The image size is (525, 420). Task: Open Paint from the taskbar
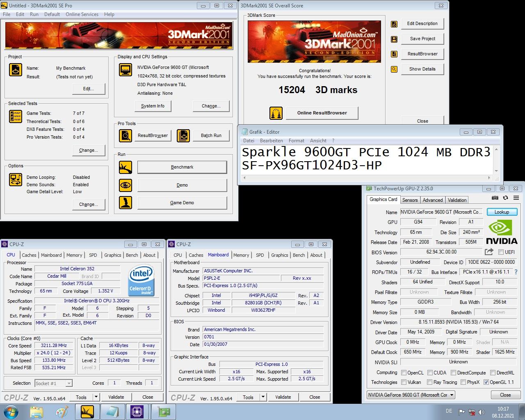point(62,412)
